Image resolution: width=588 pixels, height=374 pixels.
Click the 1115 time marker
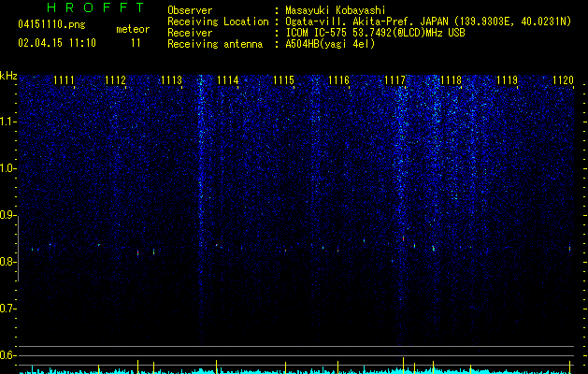(283, 80)
